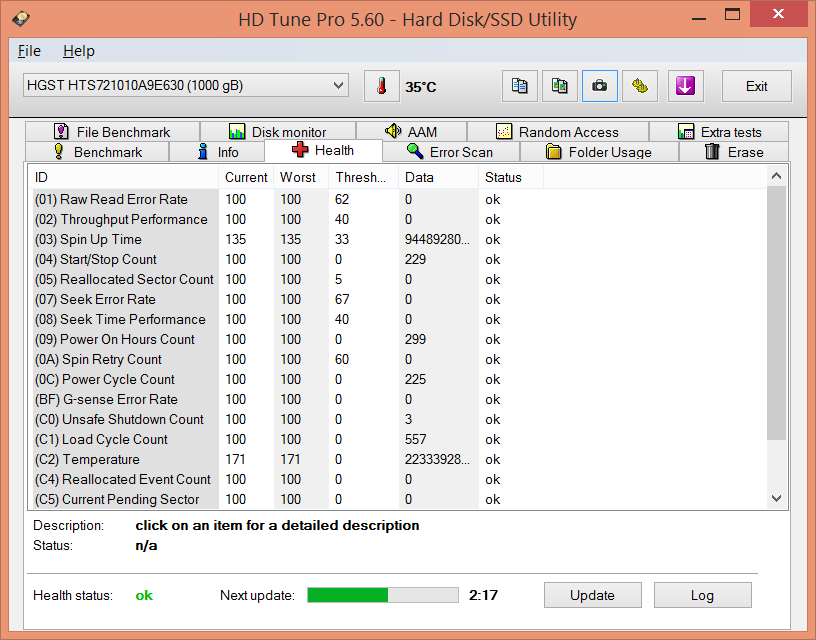Click the 2:17 next update countdown
Image resolution: width=816 pixels, height=640 pixels.
[483, 595]
